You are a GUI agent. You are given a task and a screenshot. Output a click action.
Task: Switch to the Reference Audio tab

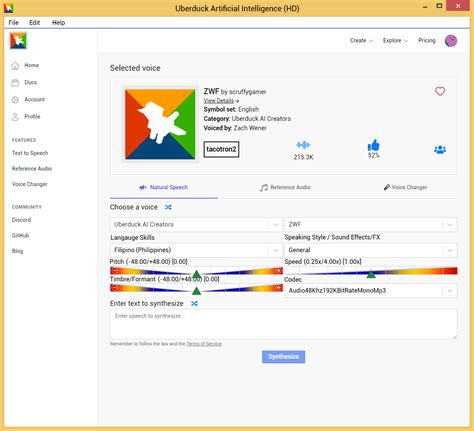pyautogui.click(x=285, y=187)
